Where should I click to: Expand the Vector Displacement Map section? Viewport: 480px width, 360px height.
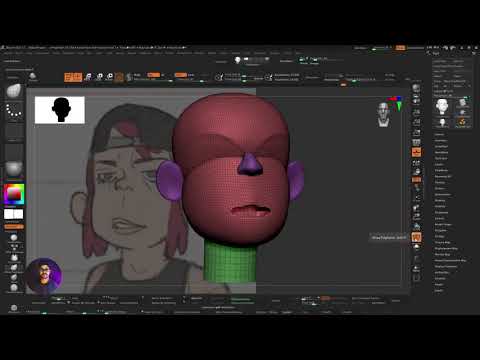pyautogui.click(x=450, y=260)
